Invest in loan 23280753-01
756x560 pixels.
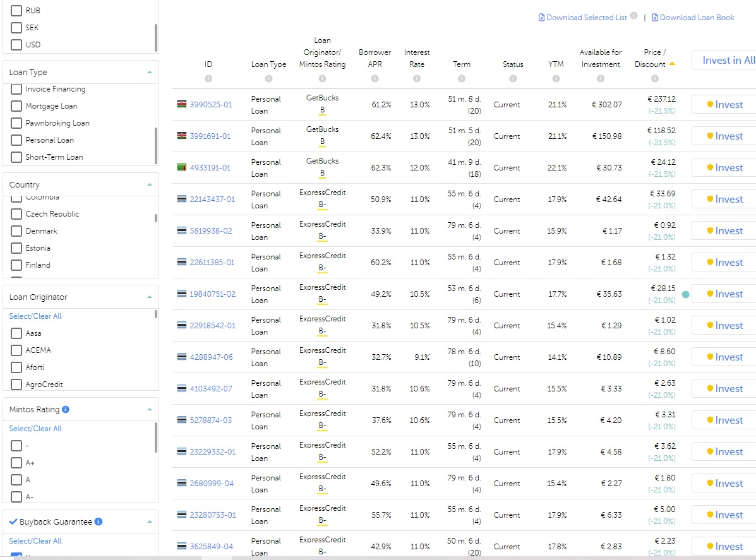[724, 515]
